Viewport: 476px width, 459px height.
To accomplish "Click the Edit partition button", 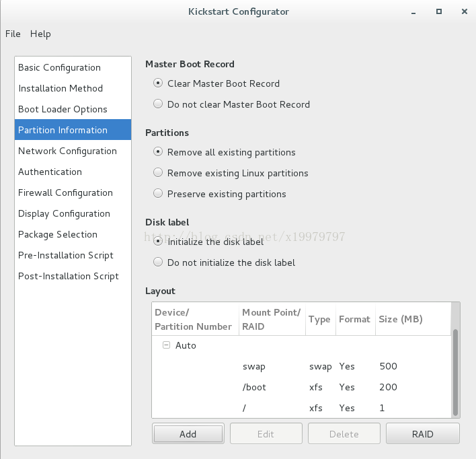I will click(x=266, y=434).
